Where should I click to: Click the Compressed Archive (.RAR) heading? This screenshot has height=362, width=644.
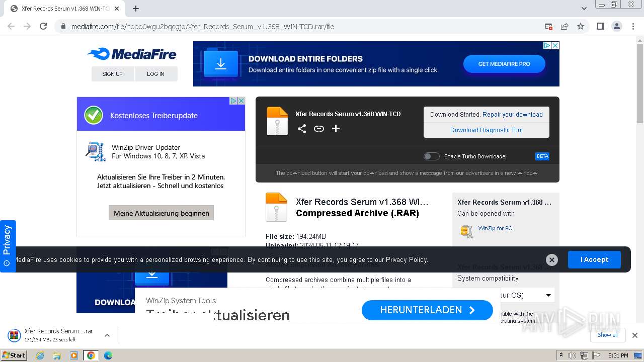click(x=357, y=213)
